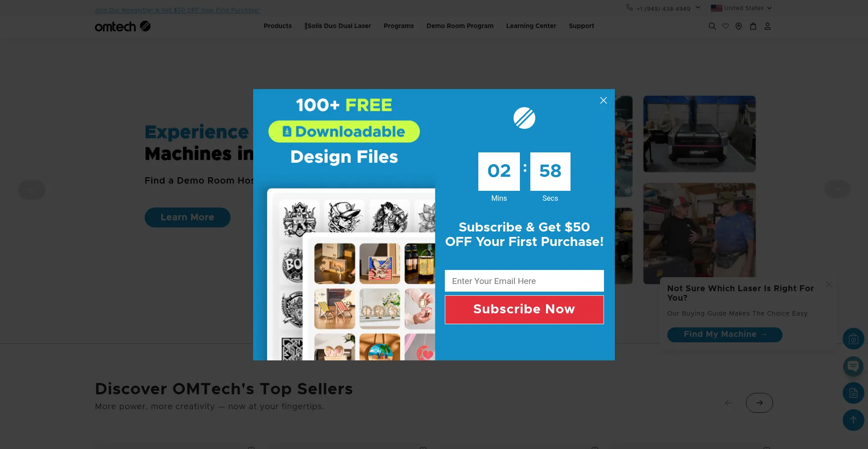Dismiss the buying guide notification
The height and width of the screenshot is (449, 868).
tap(829, 284)
